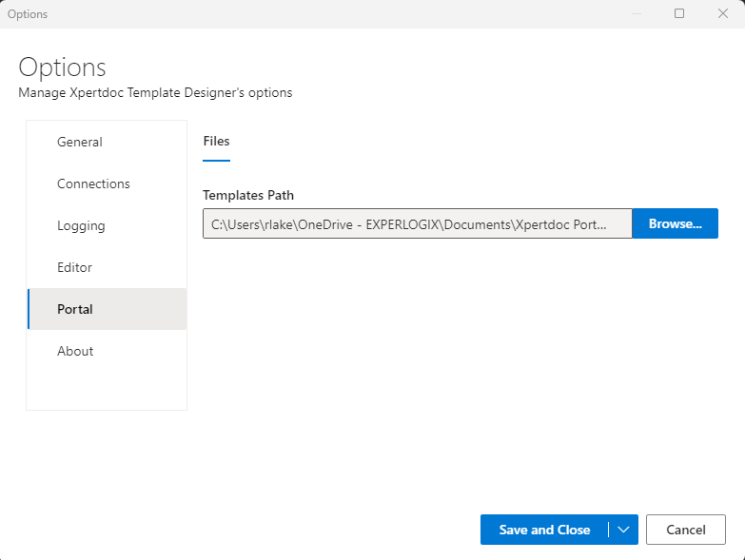
Task: Select the Files tab
Action: coord(216,142)
